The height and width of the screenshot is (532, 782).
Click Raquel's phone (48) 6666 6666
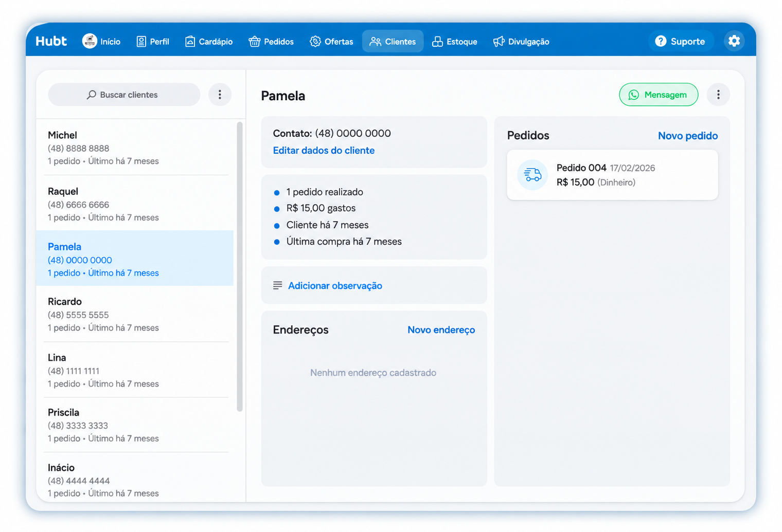pos(78,205)
